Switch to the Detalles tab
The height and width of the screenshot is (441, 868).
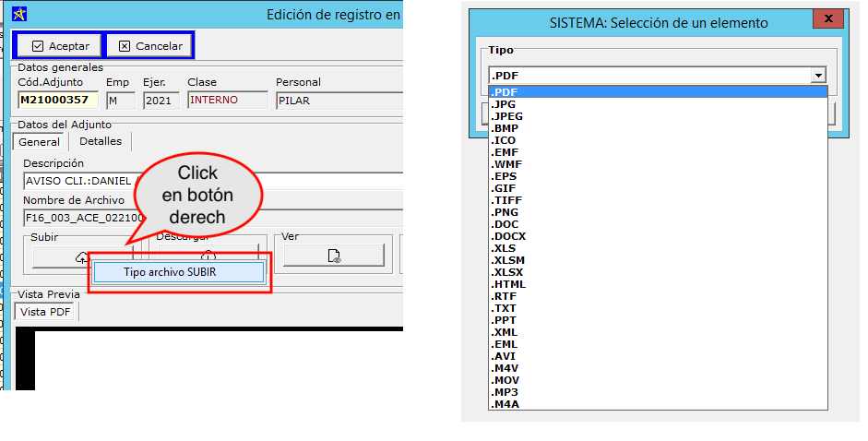[101, 141]
